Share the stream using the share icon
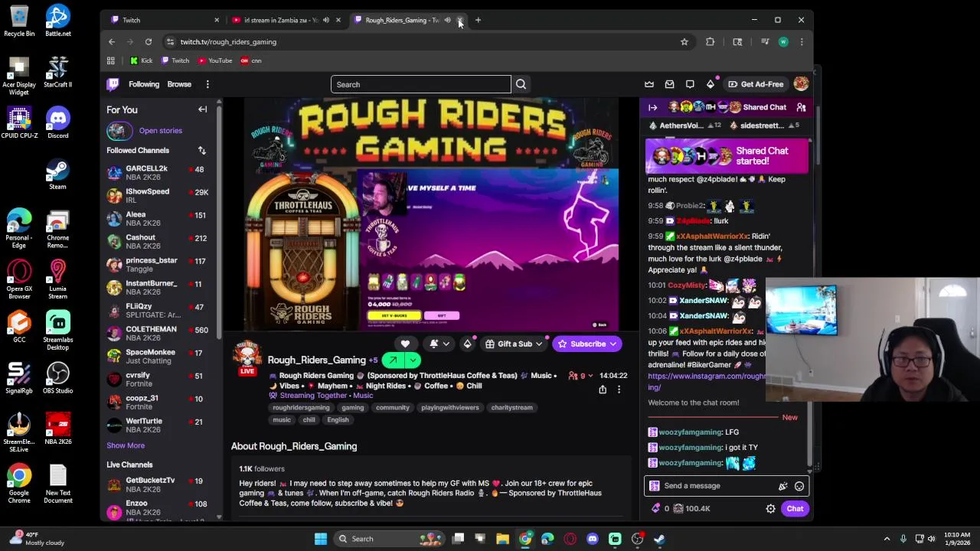This screenshot has height=551, width=980. click(603, 390)
